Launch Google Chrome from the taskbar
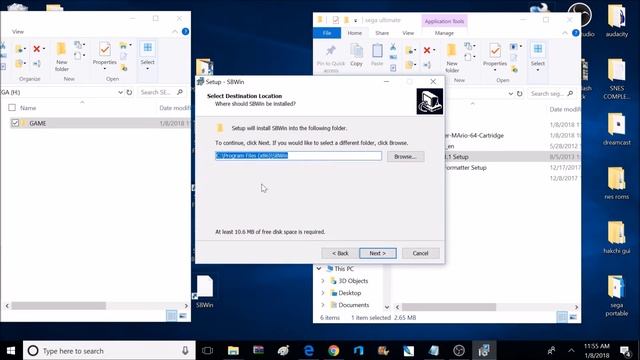This screenshot has width=640, height=360. point(333,351)
